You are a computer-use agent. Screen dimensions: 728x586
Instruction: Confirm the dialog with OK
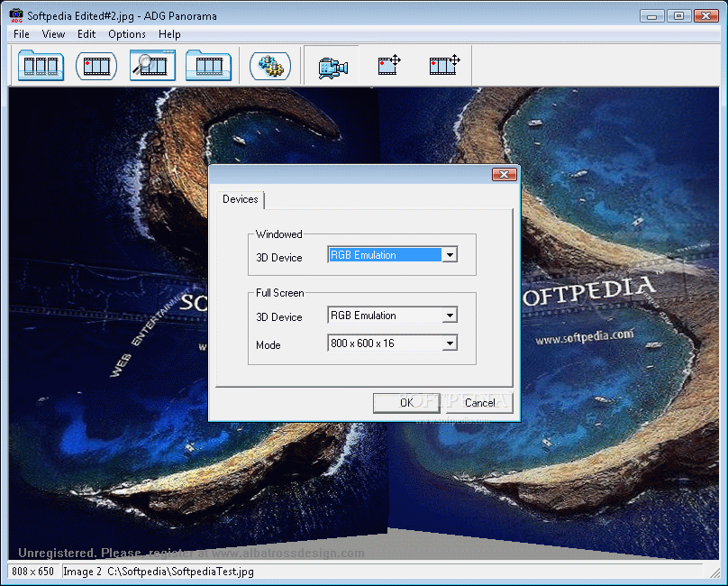[406, 403]
